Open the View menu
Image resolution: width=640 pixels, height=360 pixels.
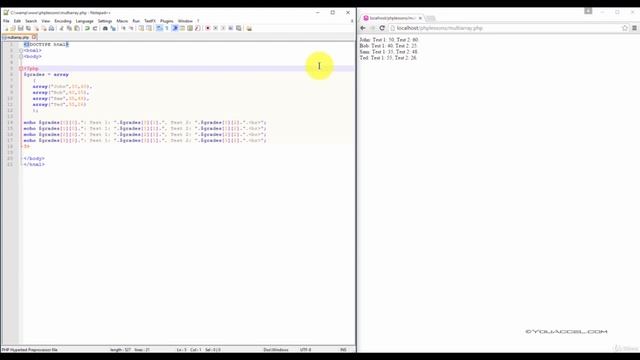45,21
